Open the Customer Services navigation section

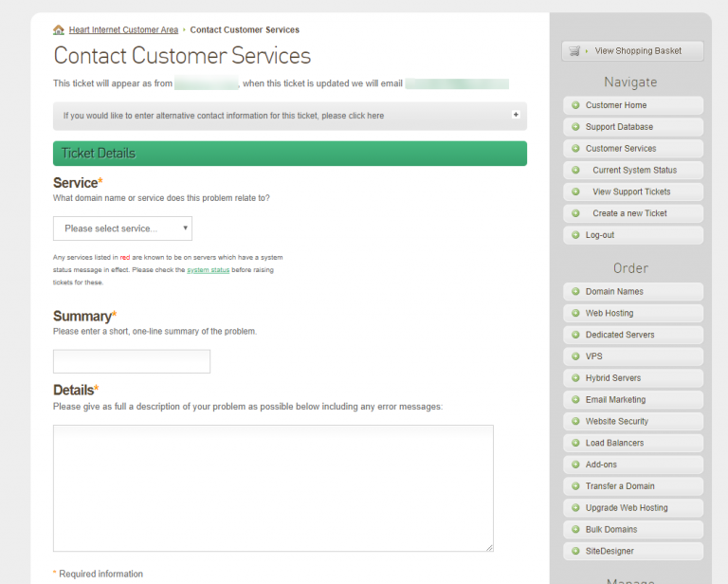620,149
